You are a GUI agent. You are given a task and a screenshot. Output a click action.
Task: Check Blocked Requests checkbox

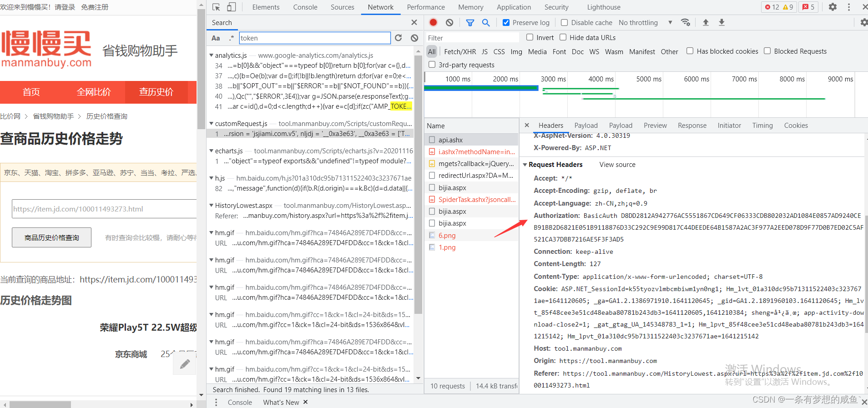767,51
